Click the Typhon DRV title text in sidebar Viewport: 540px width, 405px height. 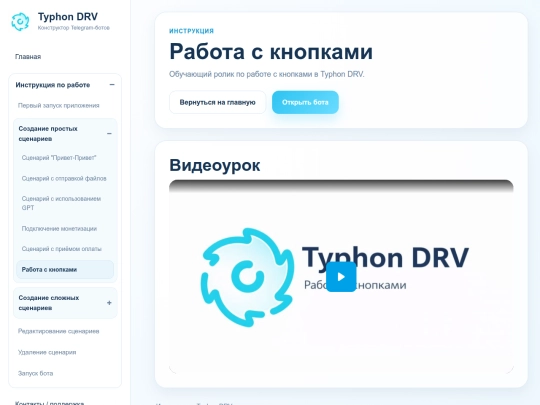coord(68,17)
